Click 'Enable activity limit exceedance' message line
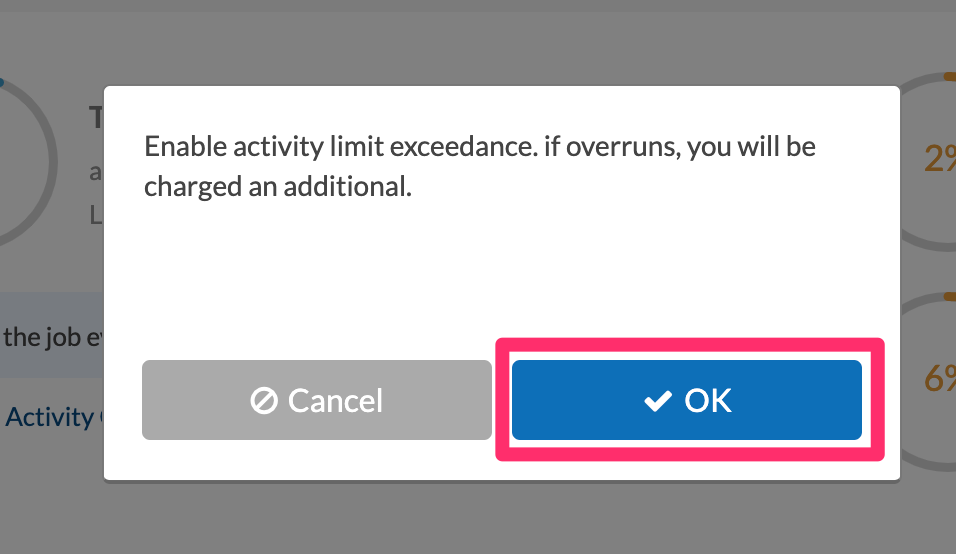 [479, 147]
